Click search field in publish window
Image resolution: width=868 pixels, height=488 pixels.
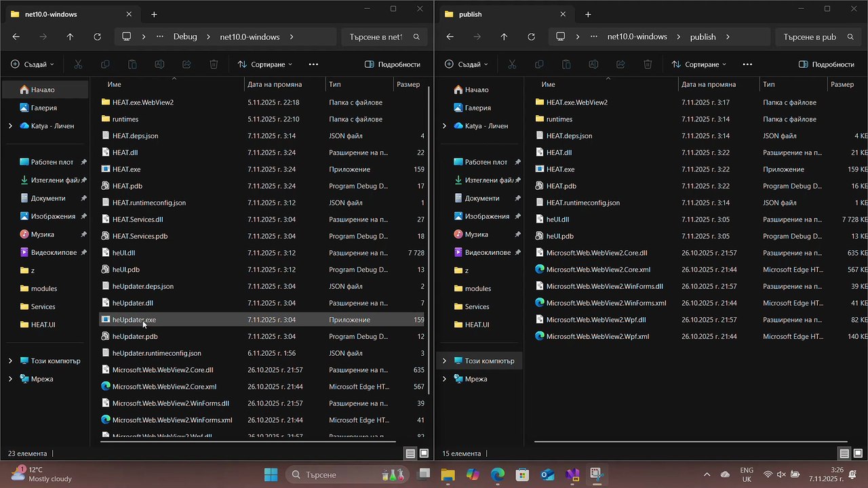point(819,37)
